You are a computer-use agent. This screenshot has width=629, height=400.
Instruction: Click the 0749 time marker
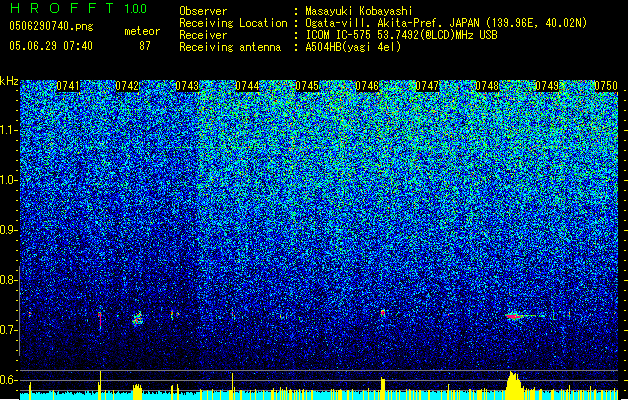click(x=547, y=86)
